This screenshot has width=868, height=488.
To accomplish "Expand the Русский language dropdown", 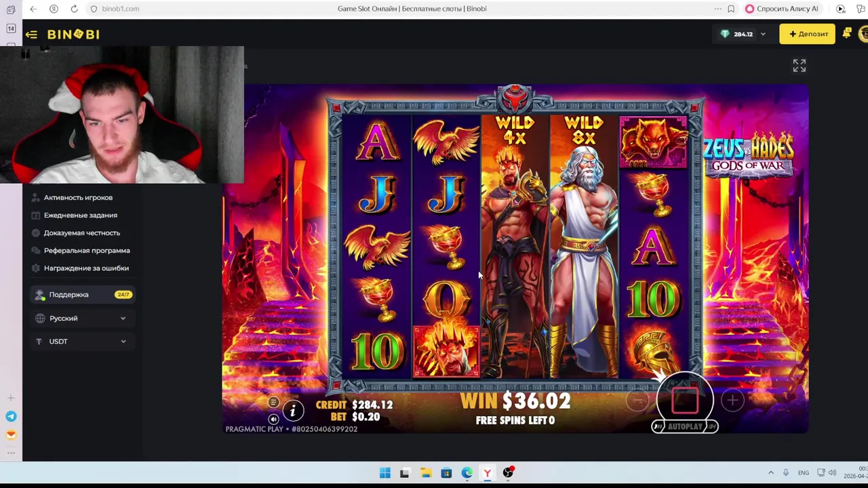I will tap(81, 318).
